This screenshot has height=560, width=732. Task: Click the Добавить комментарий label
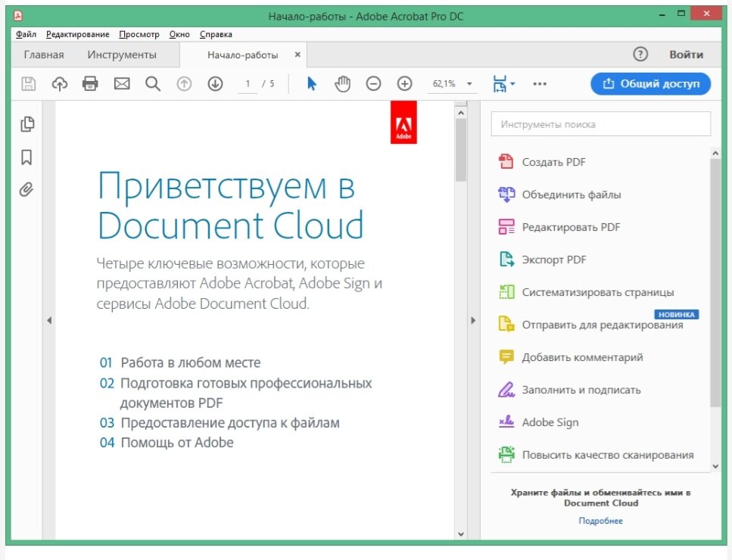point(582,357)
